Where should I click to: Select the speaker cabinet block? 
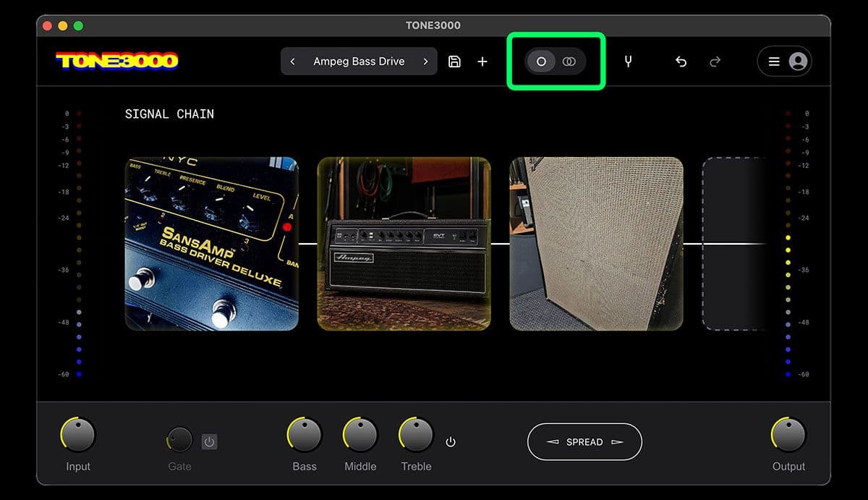tap(597, 244)
